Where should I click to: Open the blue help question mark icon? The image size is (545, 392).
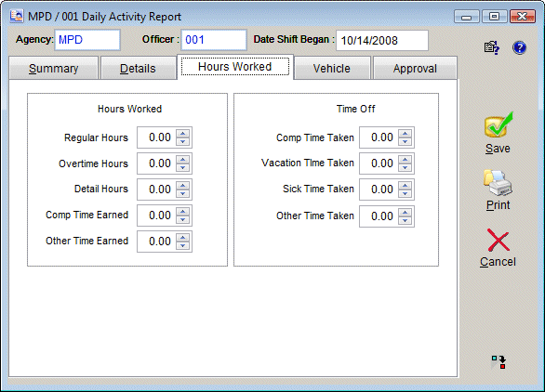point(519,47)
